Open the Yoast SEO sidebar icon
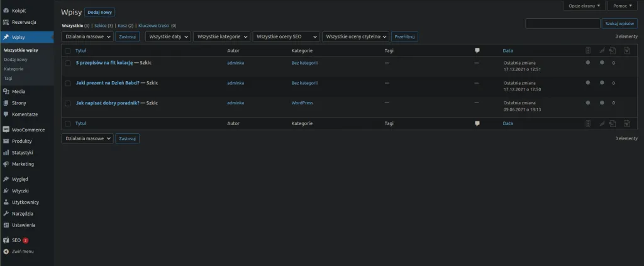 pos(6,240)
